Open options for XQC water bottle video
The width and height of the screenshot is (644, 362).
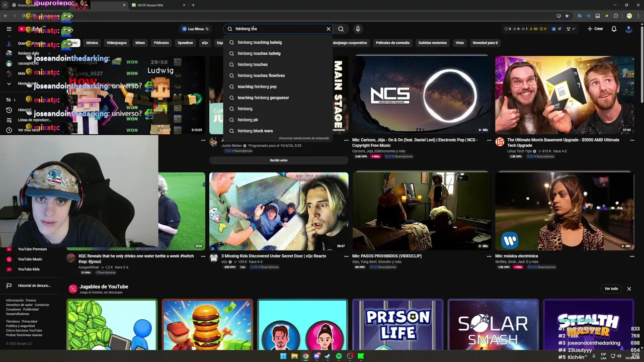click(203, 256)
